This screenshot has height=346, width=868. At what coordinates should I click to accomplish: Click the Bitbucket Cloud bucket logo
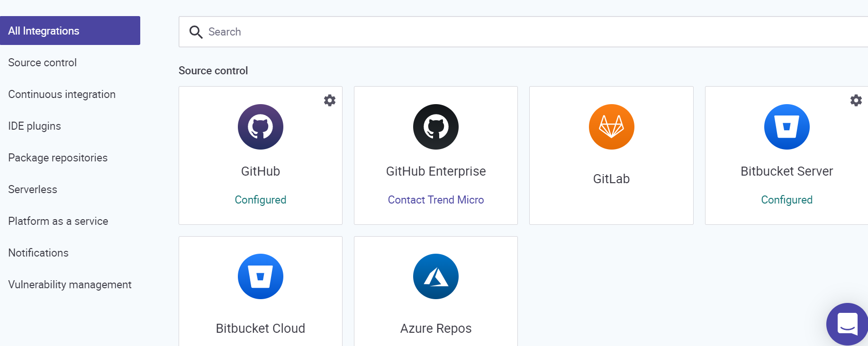[x=261, y=276]
